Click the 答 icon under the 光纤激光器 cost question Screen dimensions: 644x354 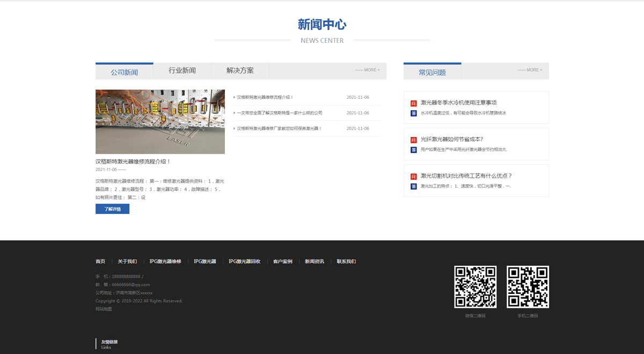[413, 150]
